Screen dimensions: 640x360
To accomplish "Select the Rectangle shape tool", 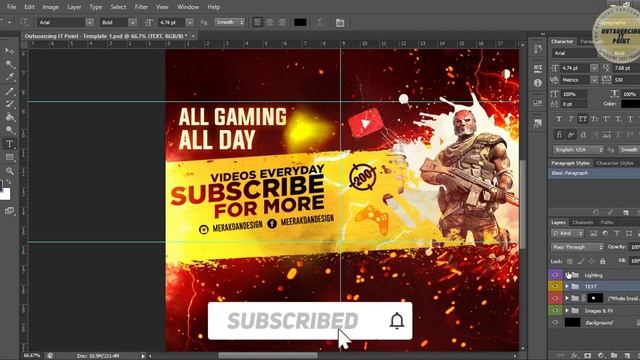I will [x=9, y=157].
